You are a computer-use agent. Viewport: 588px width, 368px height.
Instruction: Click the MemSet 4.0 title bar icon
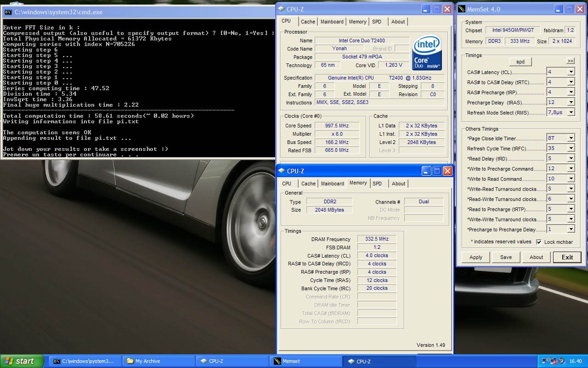click(461, 9)
